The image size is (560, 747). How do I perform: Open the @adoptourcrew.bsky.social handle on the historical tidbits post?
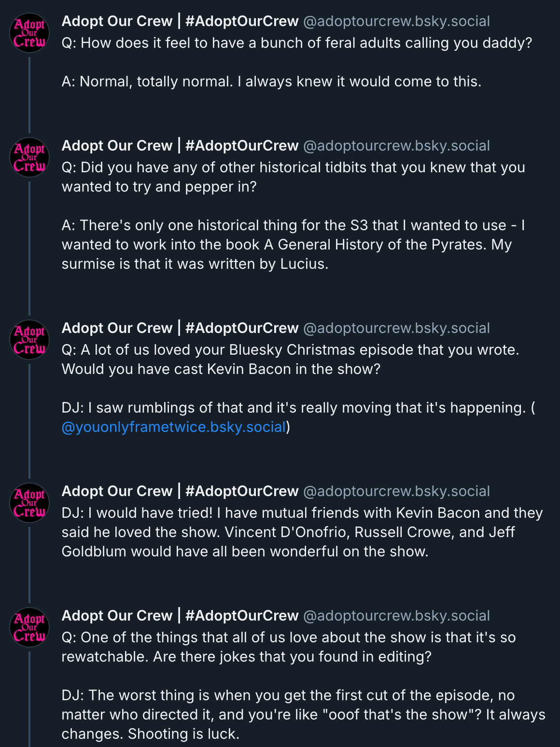point(396,146)
